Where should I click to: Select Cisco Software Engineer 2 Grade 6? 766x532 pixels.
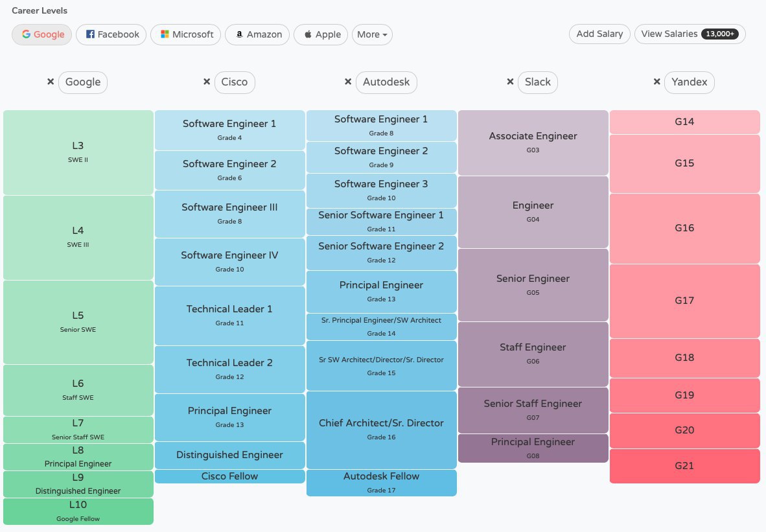pos(229,170)
